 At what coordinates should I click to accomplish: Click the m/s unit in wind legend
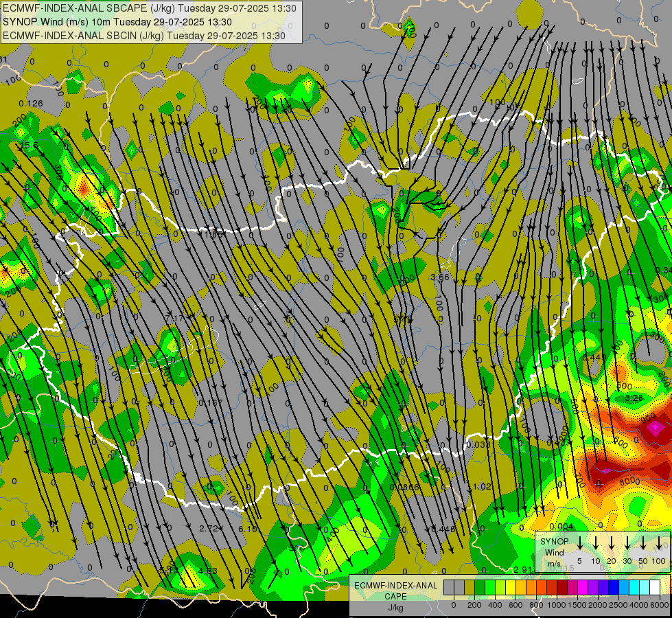click(554, 564)
